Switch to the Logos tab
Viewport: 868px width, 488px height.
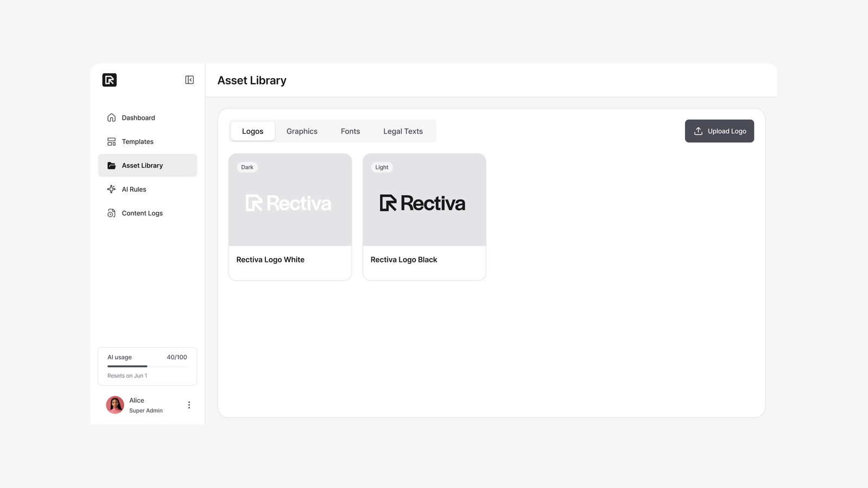pos(253,131)
